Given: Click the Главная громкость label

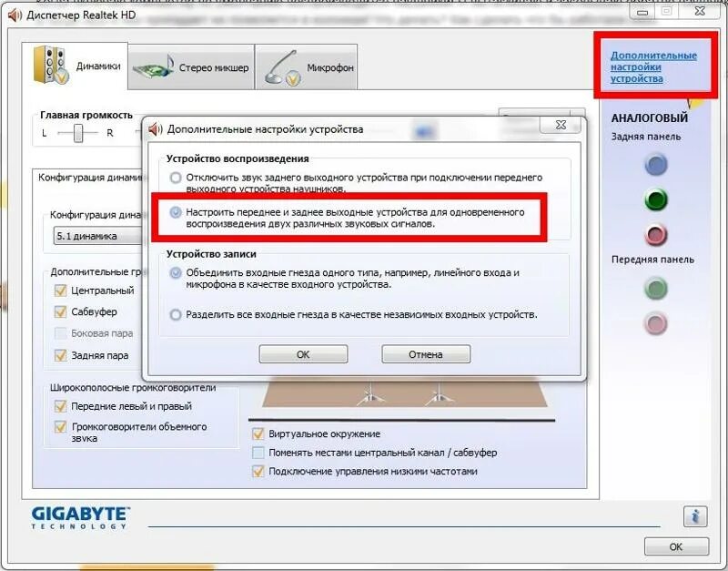Looking at the screenshot, I should point(86,115).
